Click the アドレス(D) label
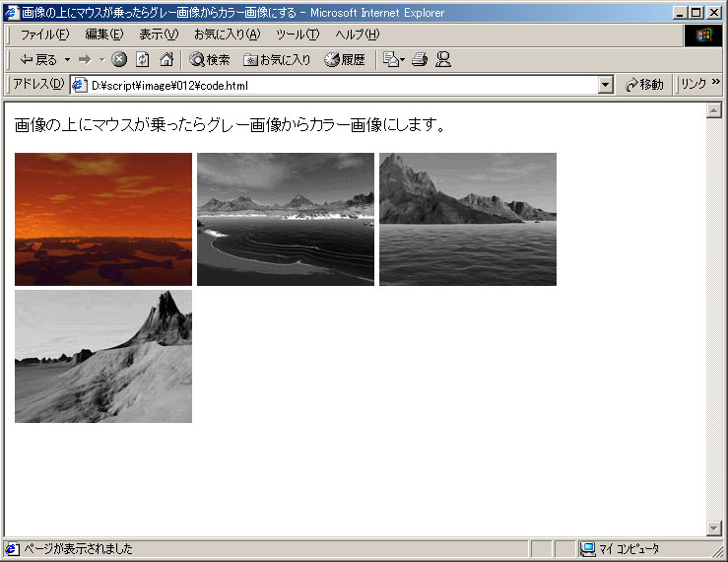The width and height of the screenshot is (728, 562). coord(38,84)
